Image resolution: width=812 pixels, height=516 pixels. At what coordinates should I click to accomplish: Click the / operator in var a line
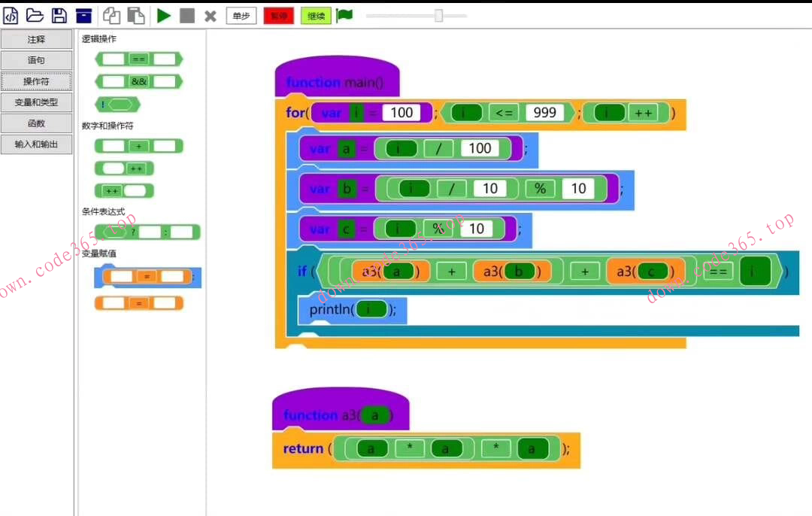point(438,149)
